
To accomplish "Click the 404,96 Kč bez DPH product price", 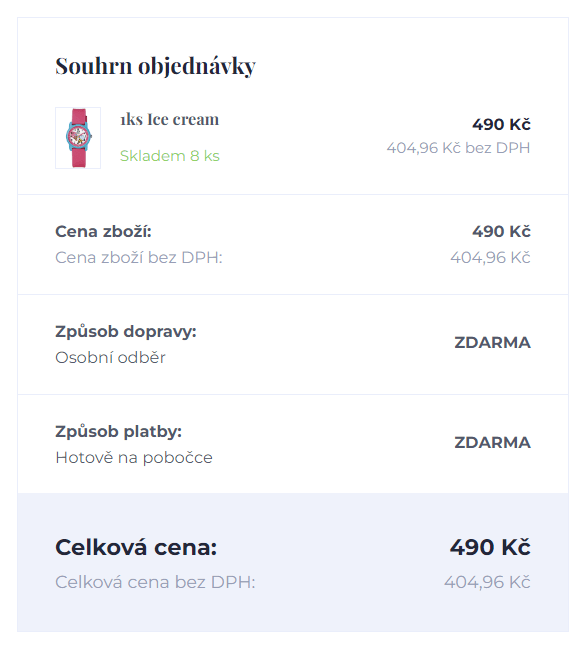I will [x=458, y=148].
